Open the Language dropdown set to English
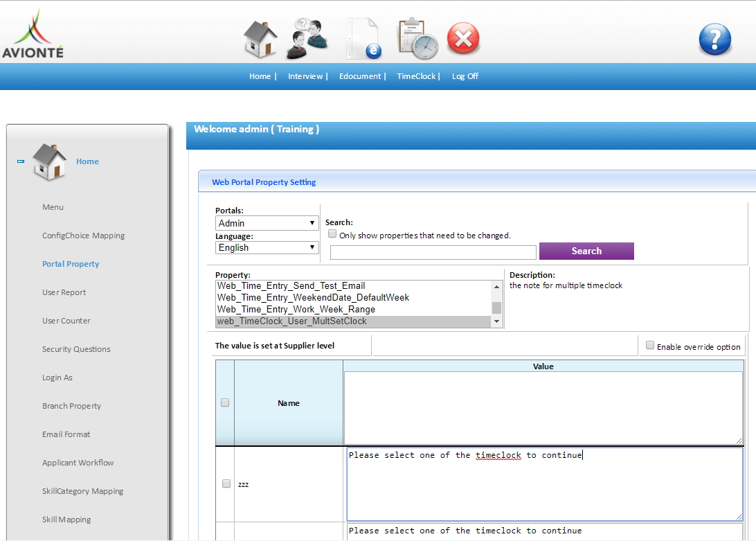The image size is (756, 541). pos(267,247)
